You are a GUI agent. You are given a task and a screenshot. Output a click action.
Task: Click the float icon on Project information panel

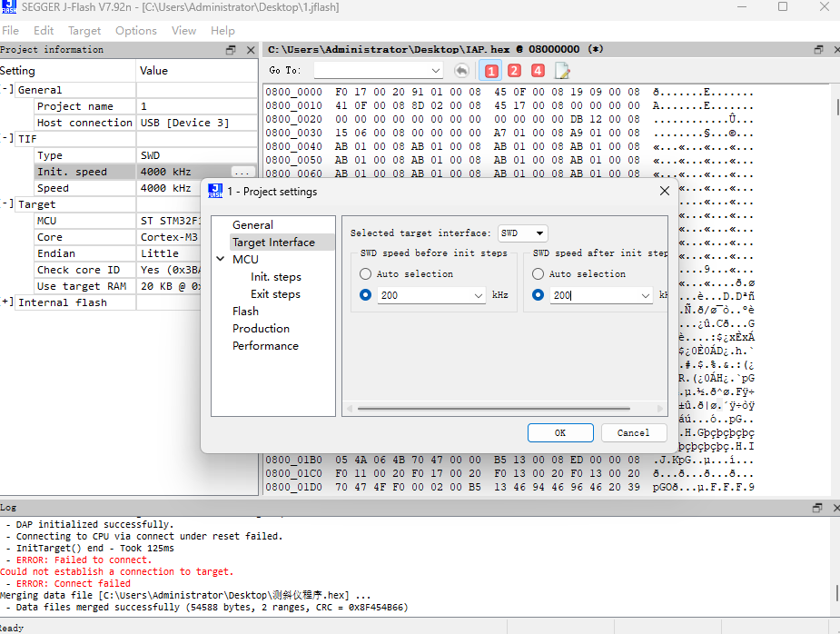coord(232,49)
